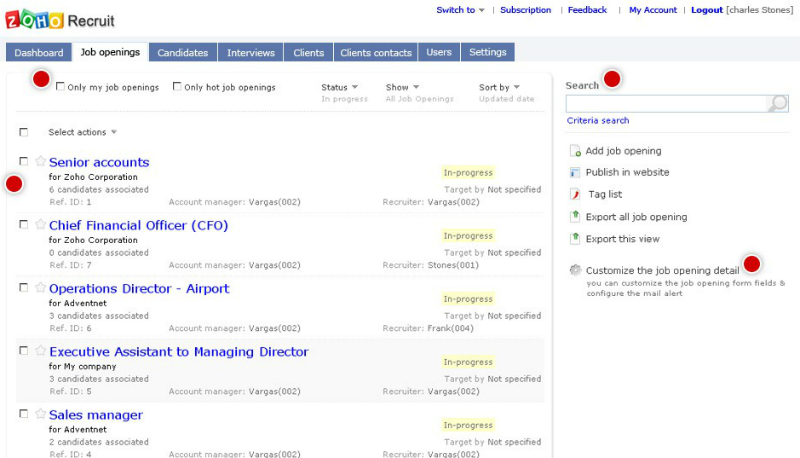Toggle Only hot job openings checkbox

pyautogui.click(x=177, y=87)
